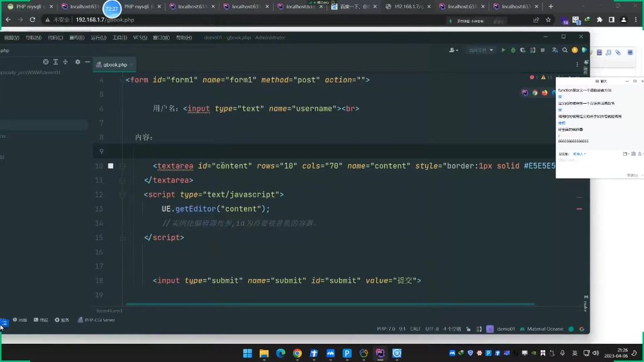
Task: Click 4个空格 indent setting in status bar
Action: (452, 329)
